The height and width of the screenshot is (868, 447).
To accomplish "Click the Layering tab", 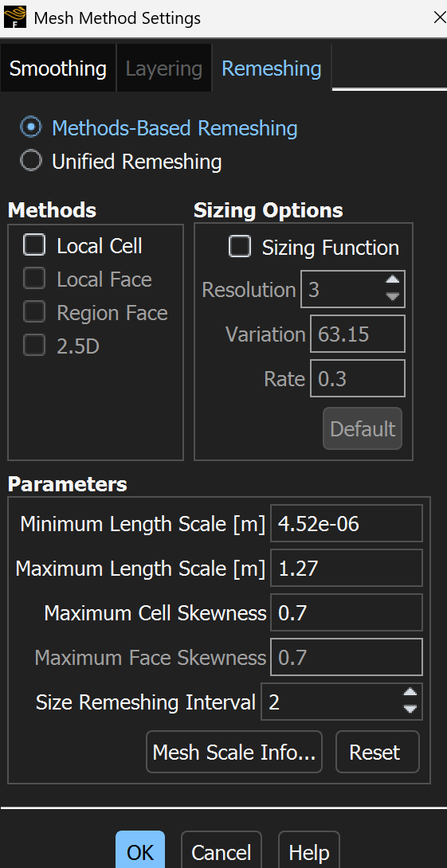I will coord(164,68).
